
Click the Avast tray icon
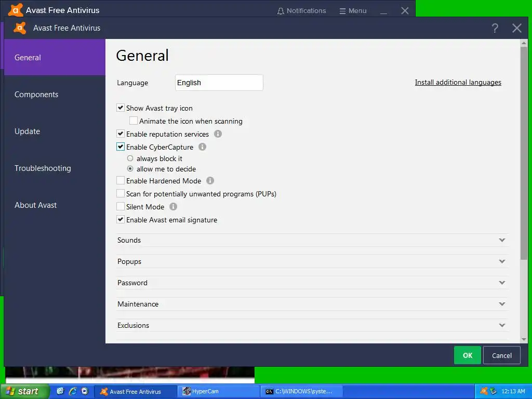point(484,391)
